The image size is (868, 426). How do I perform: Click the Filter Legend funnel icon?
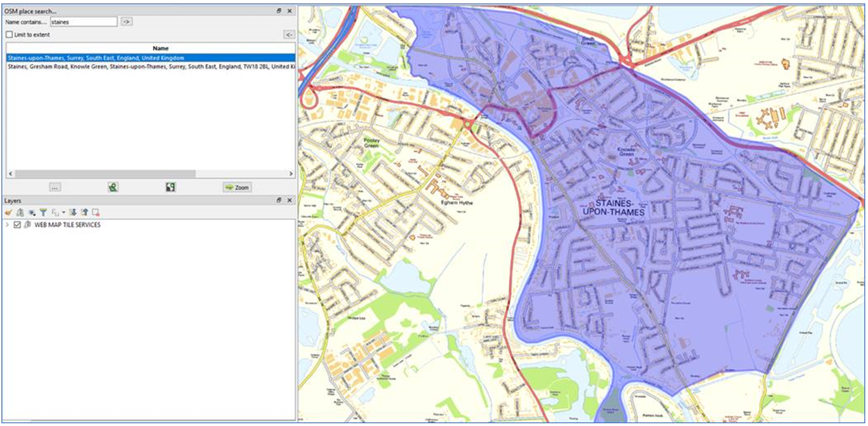(43, 213)
